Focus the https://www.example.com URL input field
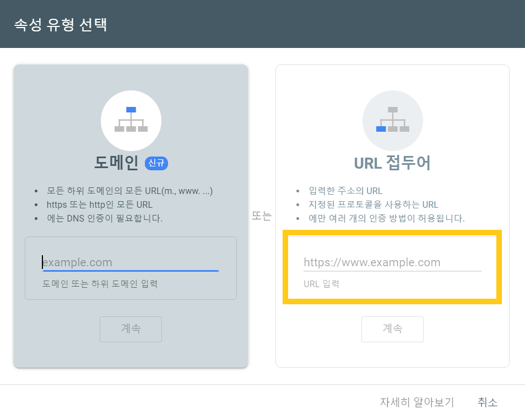Viewport: 525px width, 420px height. point(392,262)
